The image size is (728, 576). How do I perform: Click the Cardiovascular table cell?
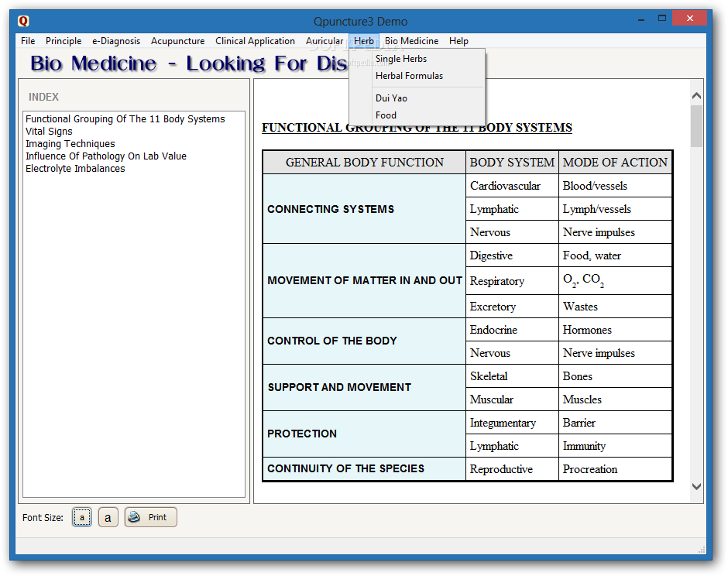[512, 186]
